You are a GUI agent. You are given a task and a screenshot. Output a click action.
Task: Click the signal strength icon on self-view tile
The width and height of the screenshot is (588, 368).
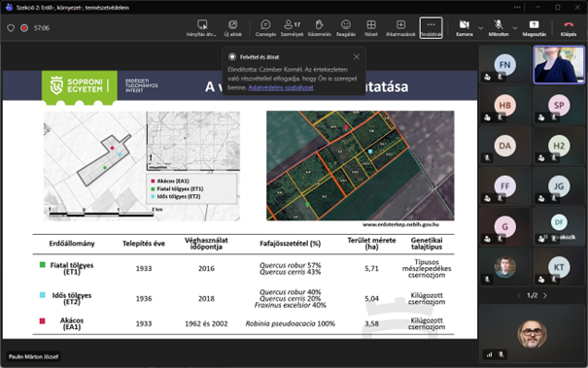click(x=489, y=354)
